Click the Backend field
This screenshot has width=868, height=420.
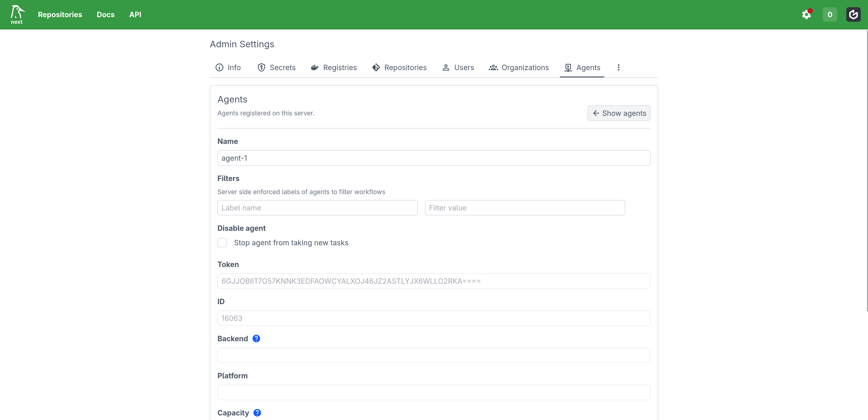[x=434, y=355]
